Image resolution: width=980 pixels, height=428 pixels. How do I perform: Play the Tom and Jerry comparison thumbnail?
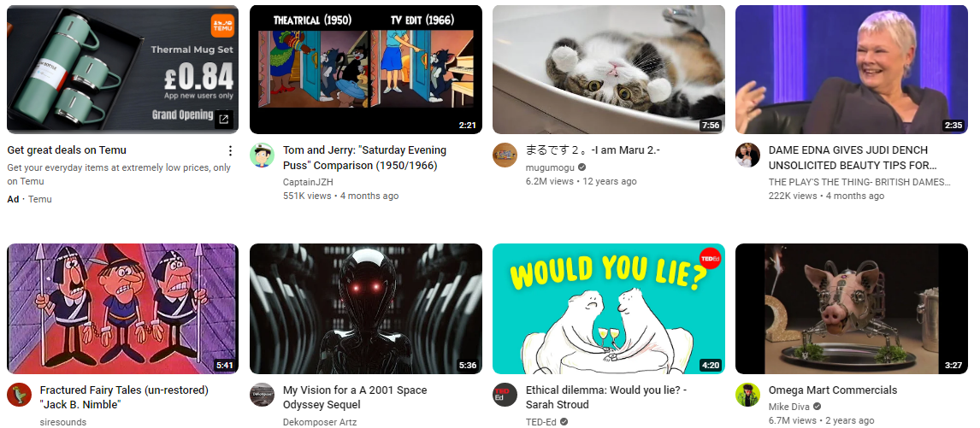click(366, 69)
